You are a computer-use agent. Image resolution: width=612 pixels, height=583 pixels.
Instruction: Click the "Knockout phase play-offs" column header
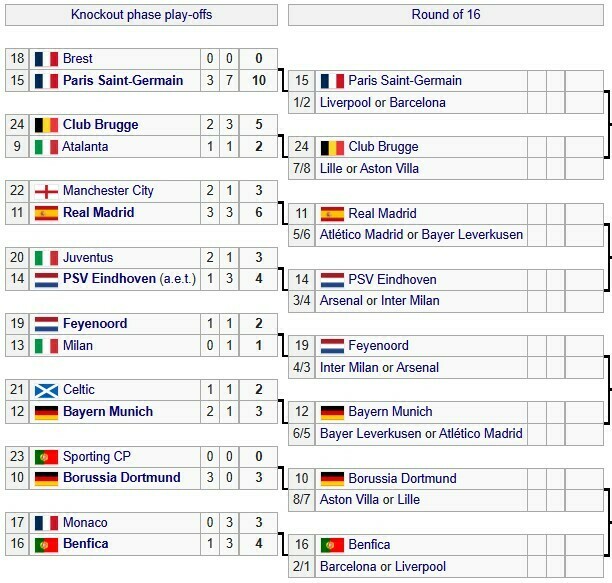click(x=142, y=15)
